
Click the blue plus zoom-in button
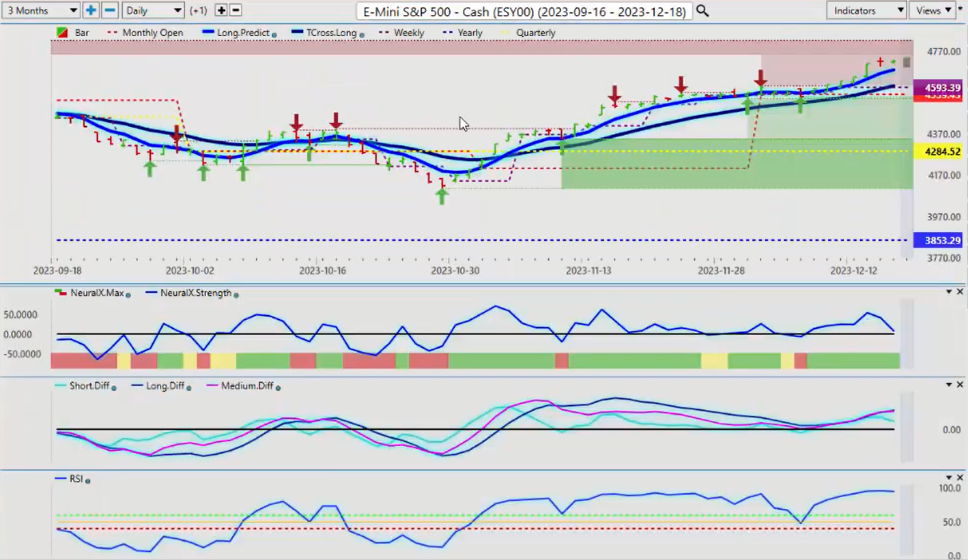pos(91,10)
